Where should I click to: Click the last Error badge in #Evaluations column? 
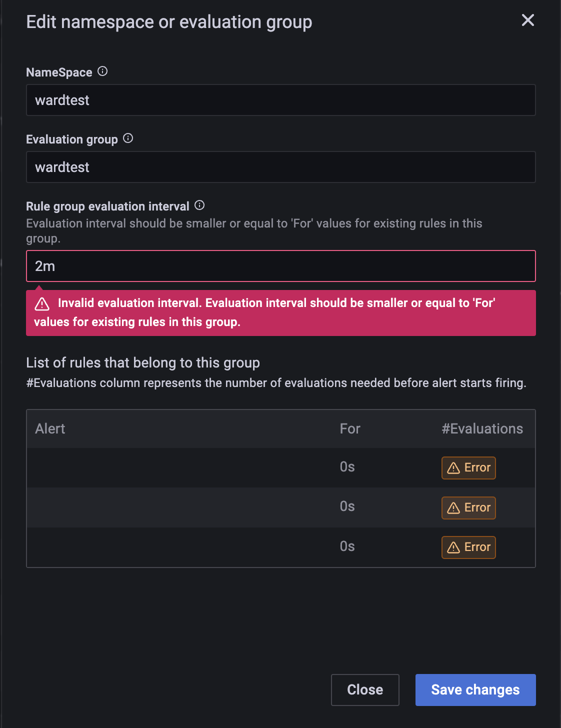tap(468, 547)
